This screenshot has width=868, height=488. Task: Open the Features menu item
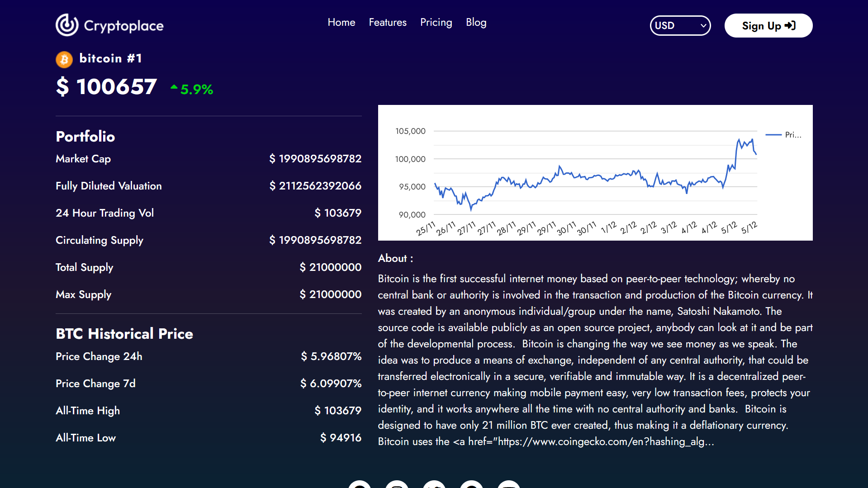[x=388, y=22]
